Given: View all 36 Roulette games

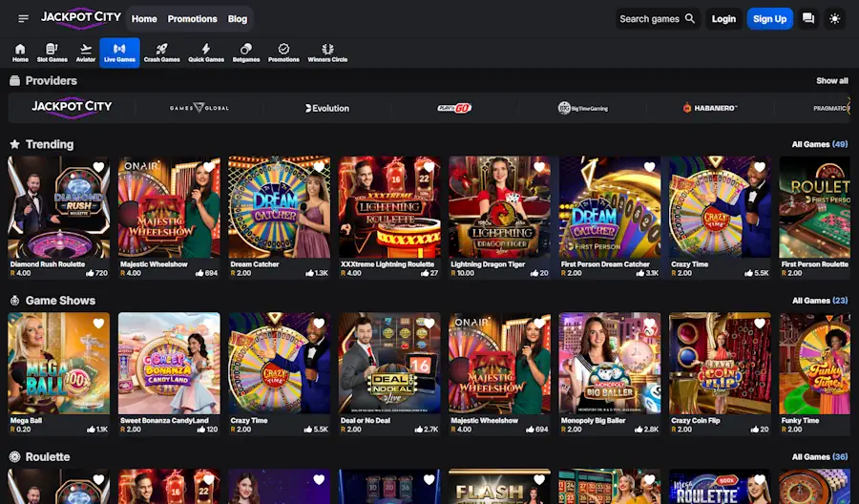Looking at the screenshot, I should [x=820, y=456].
